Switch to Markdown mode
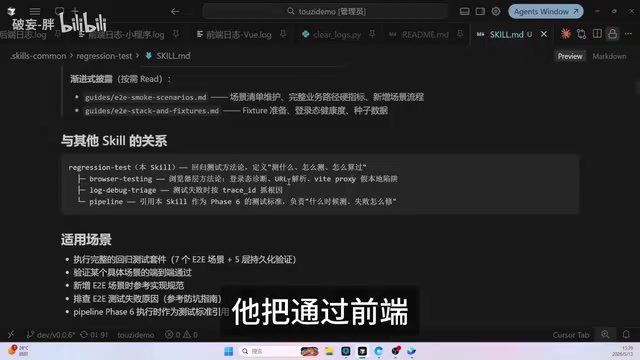640x360 pixels. (609, 56)
